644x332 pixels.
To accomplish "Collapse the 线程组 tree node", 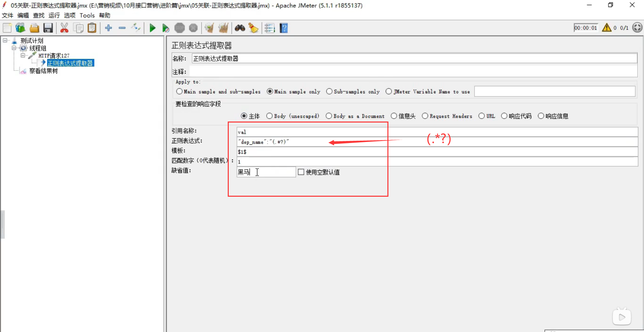I will pyautogui.click(x=14, y=48).
